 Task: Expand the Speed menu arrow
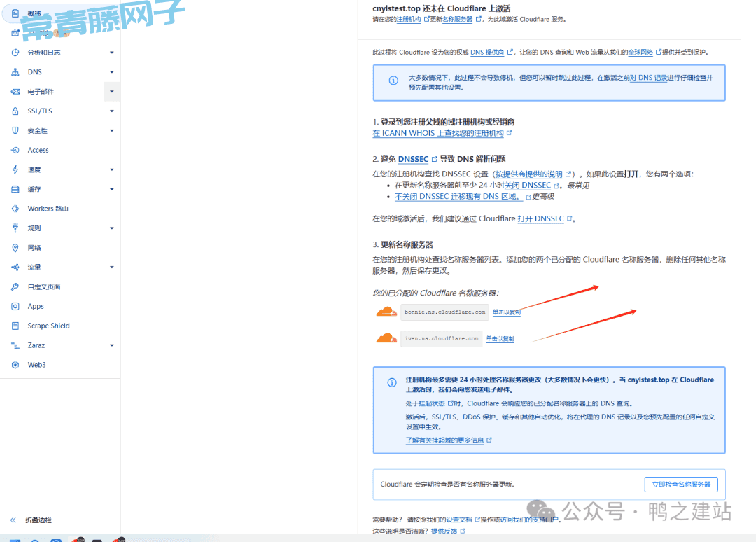112,169
